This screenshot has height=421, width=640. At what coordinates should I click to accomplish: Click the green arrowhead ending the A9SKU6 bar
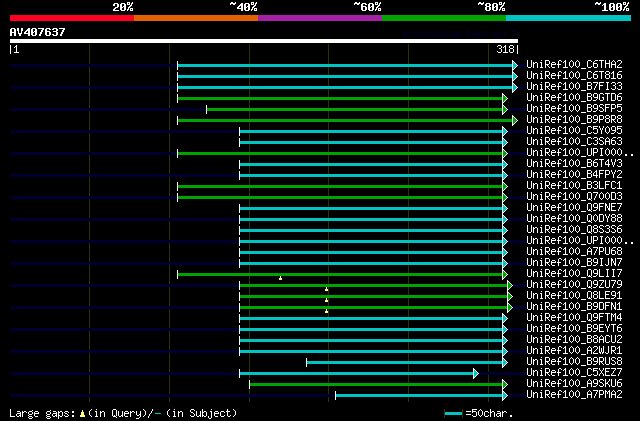pyautogui.click(x=505, y=384)
